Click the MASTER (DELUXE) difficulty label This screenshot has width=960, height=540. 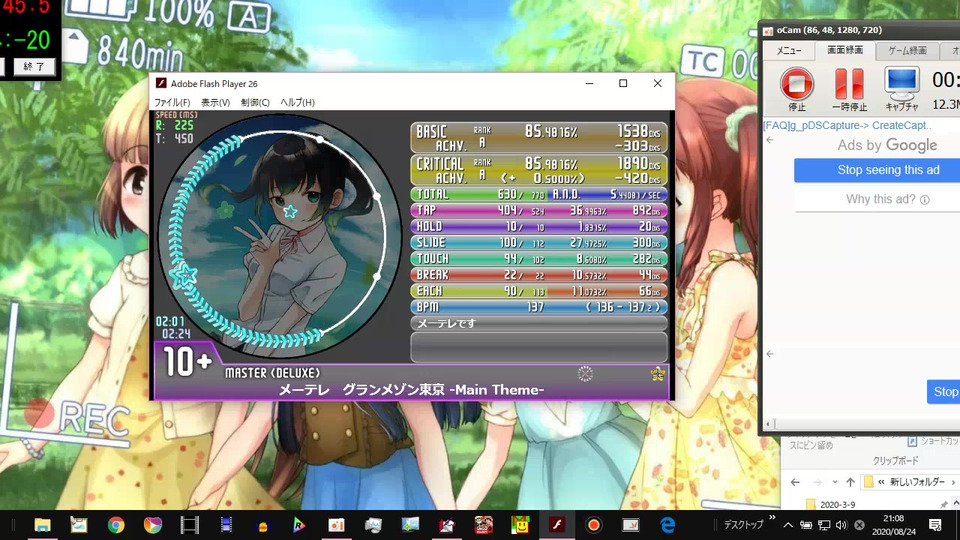coord(272,373)
